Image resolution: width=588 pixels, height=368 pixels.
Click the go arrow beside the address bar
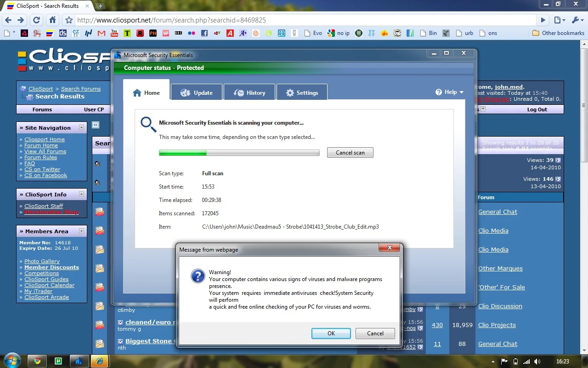(543, 20)
